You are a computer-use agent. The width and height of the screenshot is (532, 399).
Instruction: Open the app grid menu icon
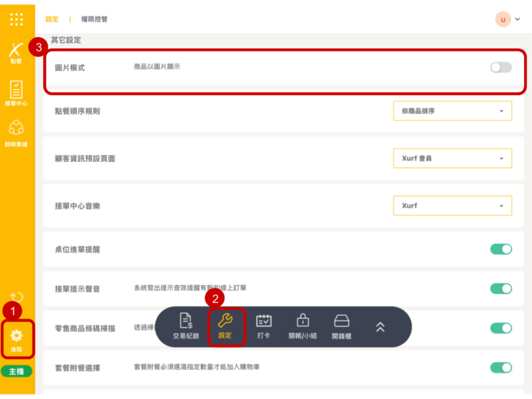point(17,19)
